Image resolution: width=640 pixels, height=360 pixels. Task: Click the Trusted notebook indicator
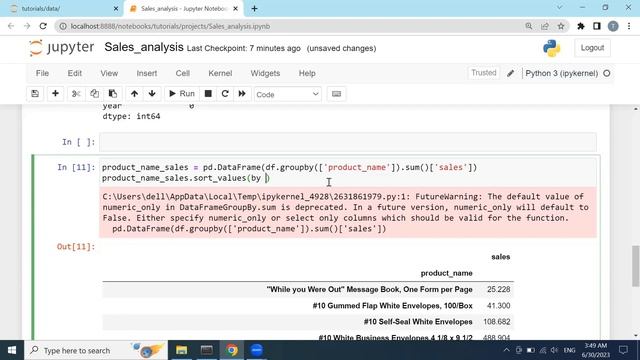(484, 73)
